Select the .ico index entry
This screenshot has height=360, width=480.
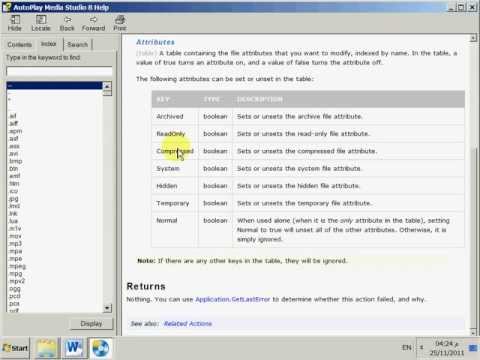[13, 191]
